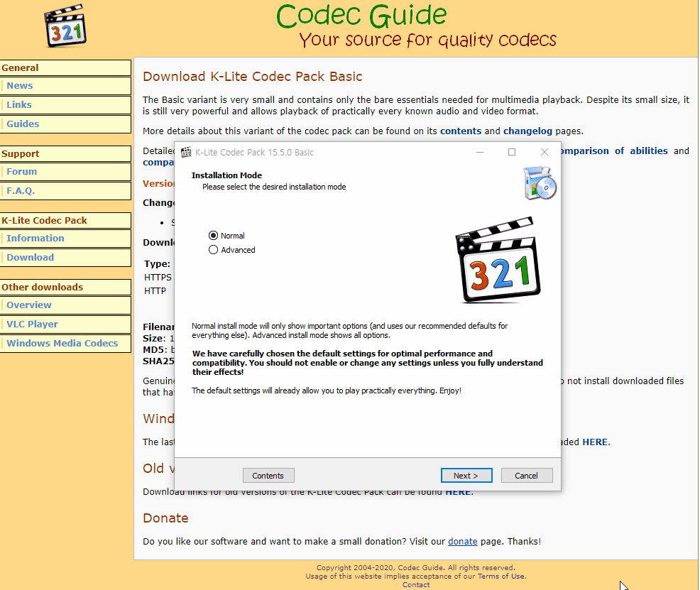700x590 pixels.
Task: Open K-Lite Codec Pack Information page
Action: click(65, 239)
